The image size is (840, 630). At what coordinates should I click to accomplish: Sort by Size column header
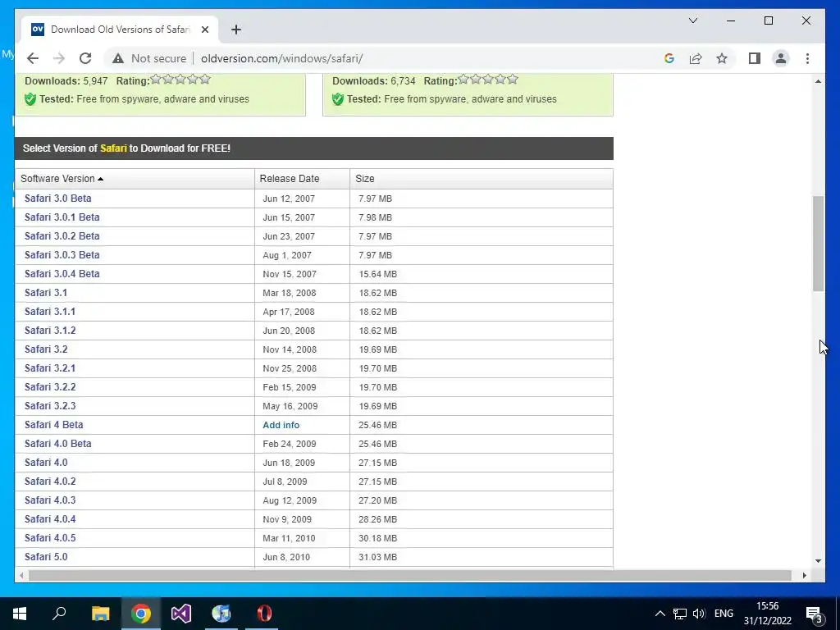(481, 178)
